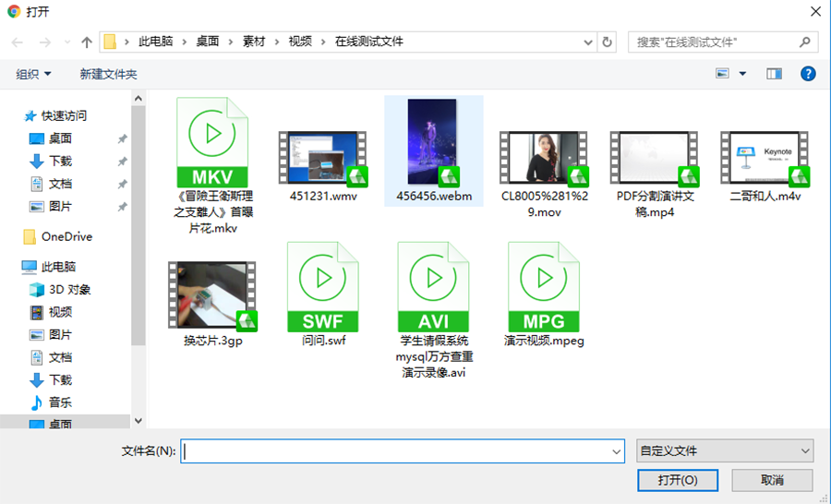Screen dimensions: 831x504
Task: Click the 下载 icon under 此电脑
Action: (x=37, y=380)
